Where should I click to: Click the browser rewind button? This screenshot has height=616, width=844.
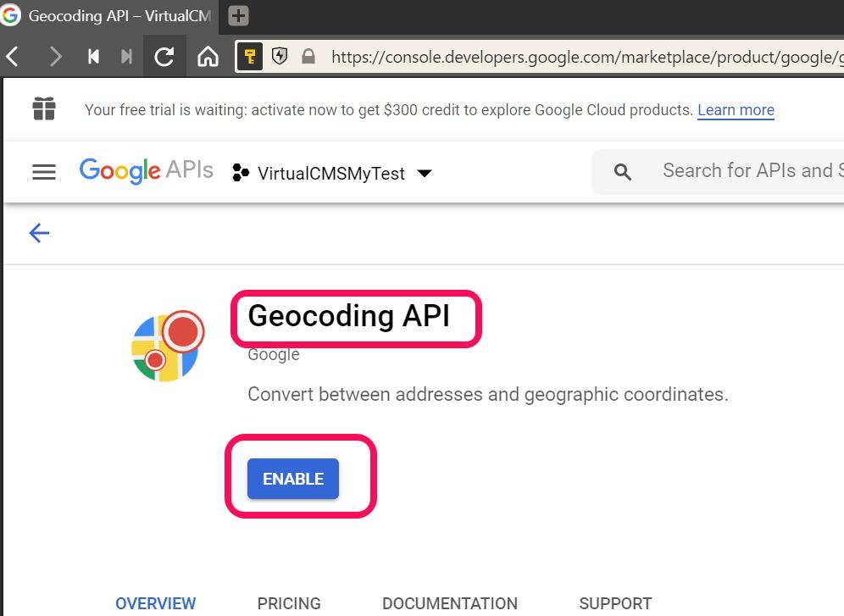click(93, 57)
